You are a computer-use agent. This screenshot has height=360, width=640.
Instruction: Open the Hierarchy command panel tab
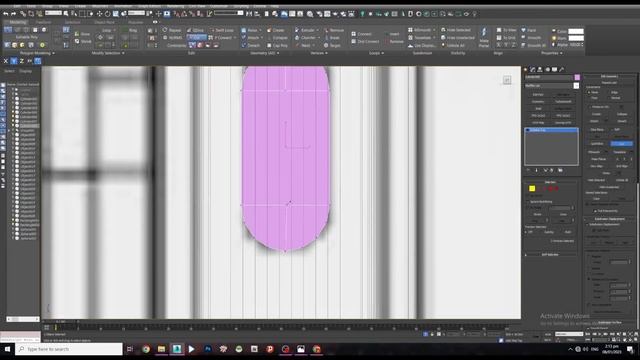pos(540,69)
